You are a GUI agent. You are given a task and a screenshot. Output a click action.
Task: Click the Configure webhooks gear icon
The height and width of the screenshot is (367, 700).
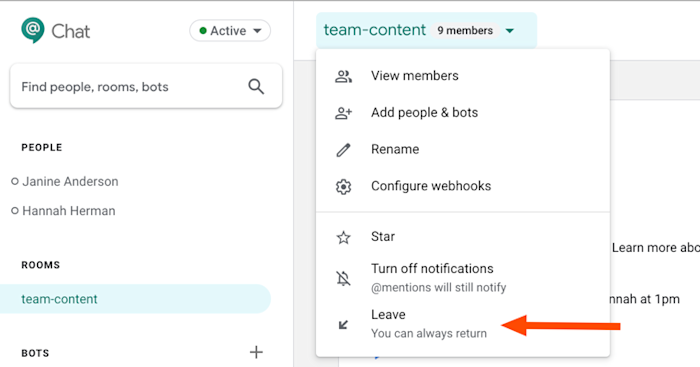point(343,187)
